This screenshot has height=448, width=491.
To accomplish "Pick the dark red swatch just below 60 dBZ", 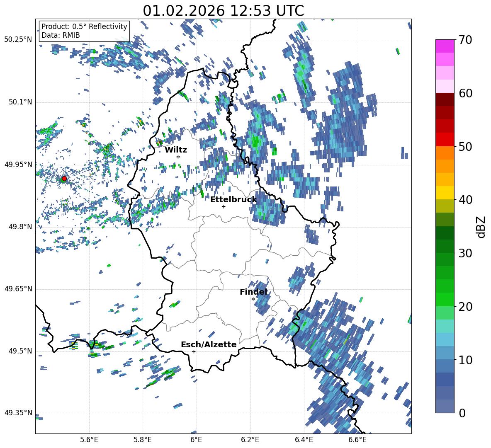I will (x=445, y=99).
